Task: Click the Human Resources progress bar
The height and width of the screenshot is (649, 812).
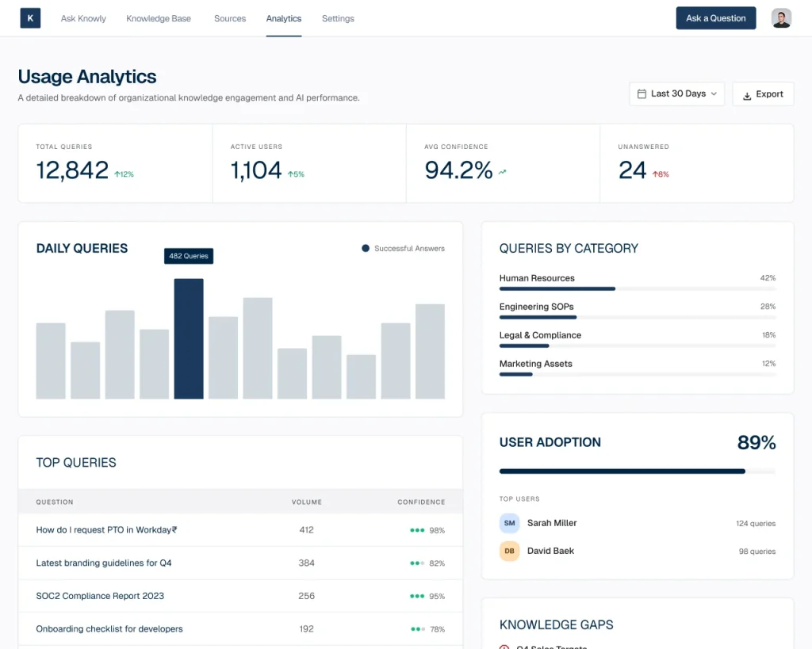Action: 638,288
